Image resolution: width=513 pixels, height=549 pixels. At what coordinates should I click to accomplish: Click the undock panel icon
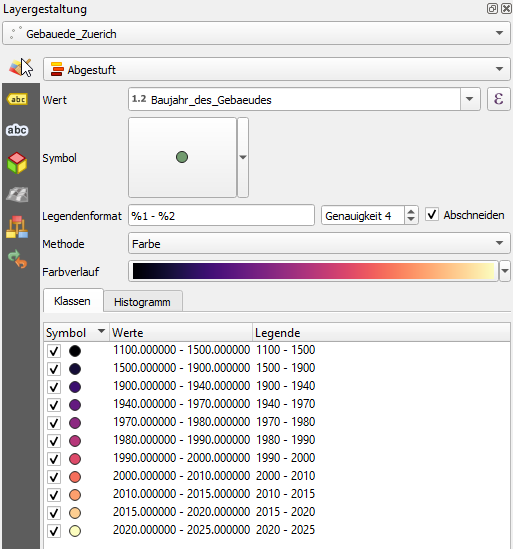pyautogui.click(x=492, y=8)
